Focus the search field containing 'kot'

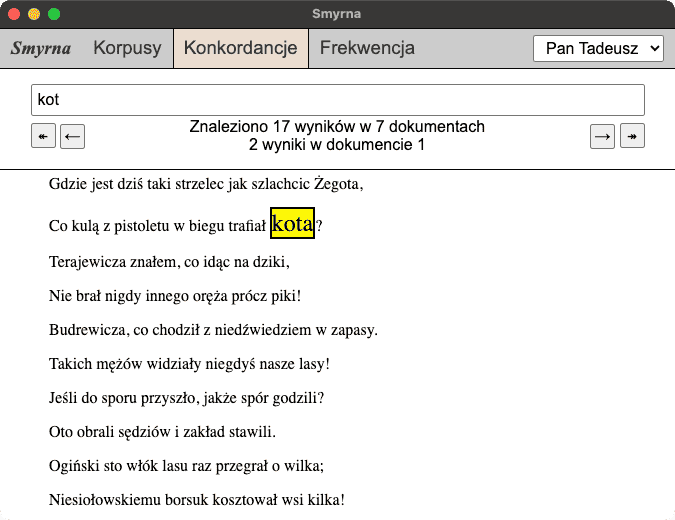pos(338,100)
